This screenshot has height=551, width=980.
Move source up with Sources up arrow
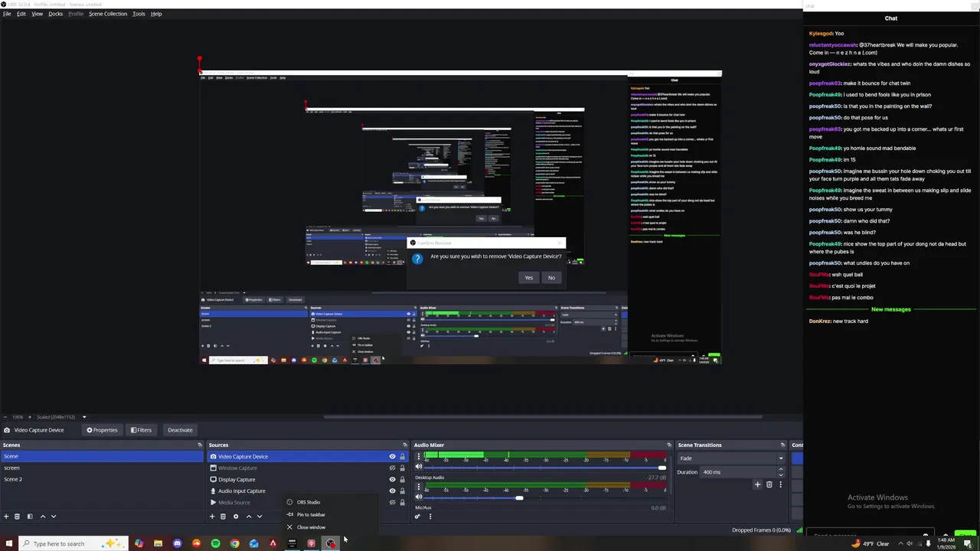point(248,517)
